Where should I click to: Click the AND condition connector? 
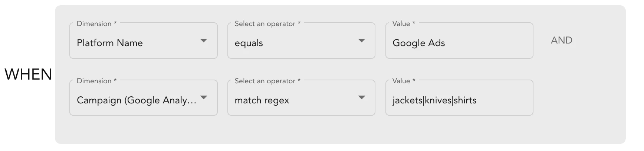pos(561,40)
